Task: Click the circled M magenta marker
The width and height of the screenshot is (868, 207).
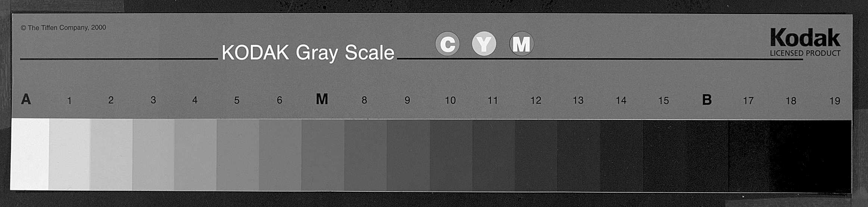Action: click(x=521, y=44)
